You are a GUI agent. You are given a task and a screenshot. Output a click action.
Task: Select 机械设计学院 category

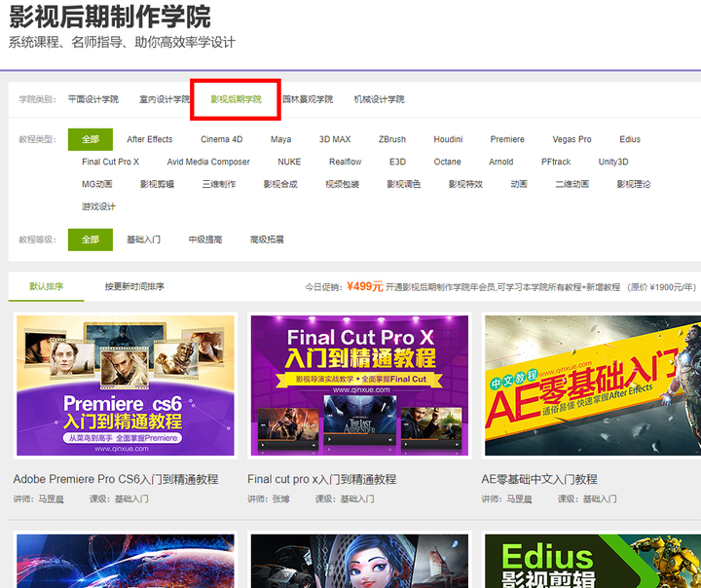[379, 99]
